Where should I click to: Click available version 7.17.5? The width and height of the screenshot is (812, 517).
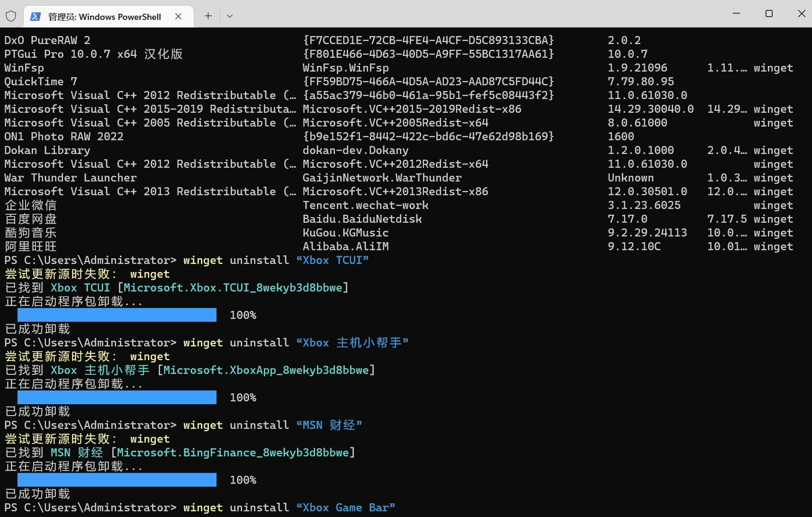coord(727,219)
